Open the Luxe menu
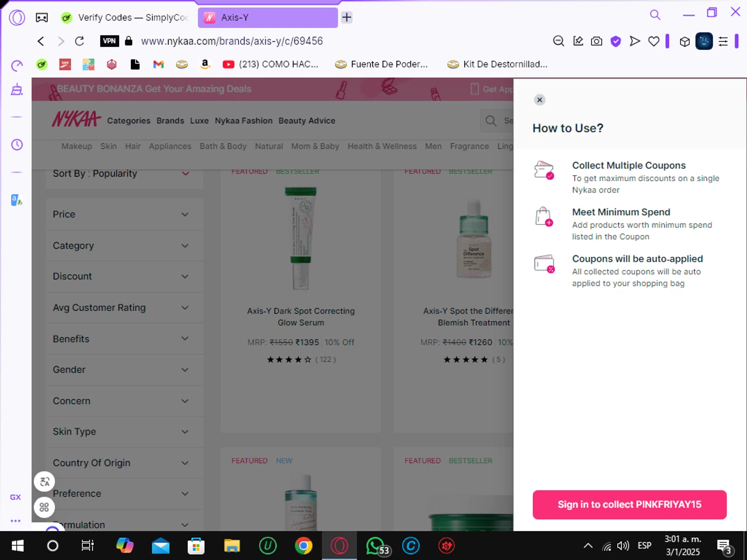 coord(199,120)
